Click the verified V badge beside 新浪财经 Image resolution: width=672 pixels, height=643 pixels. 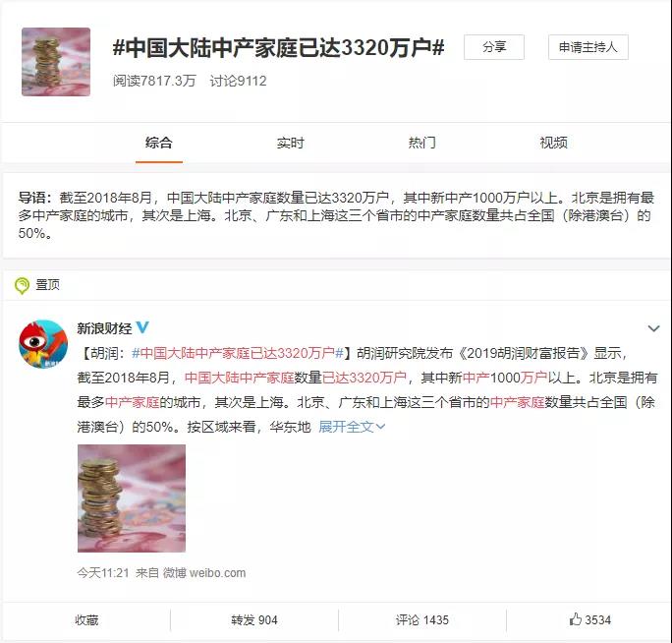(x=142, y=328)
